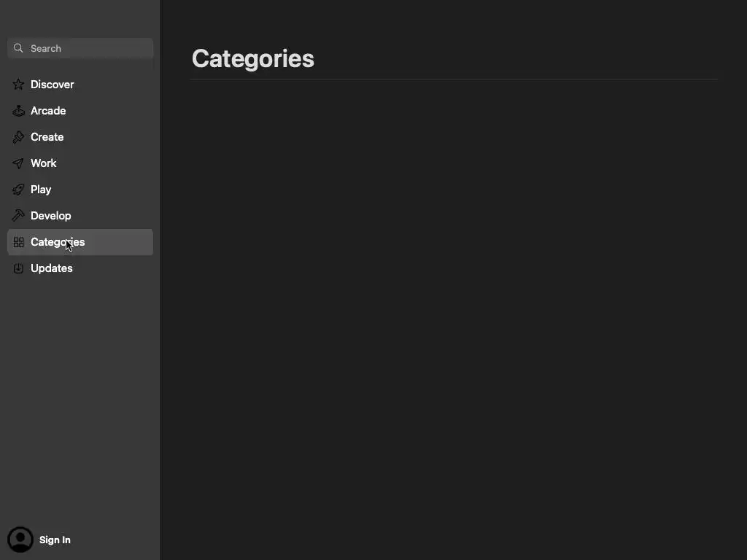
Task: Open the Play sidebar label
Action: [41, 190]
